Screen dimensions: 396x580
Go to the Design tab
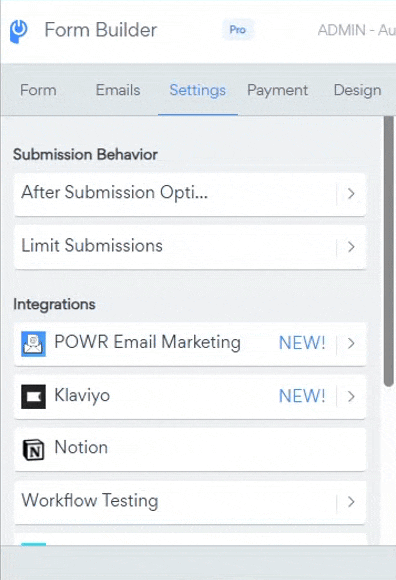(358, 90)
